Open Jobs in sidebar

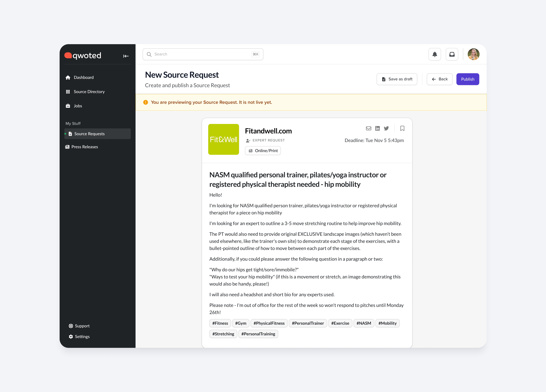[78, 106]
